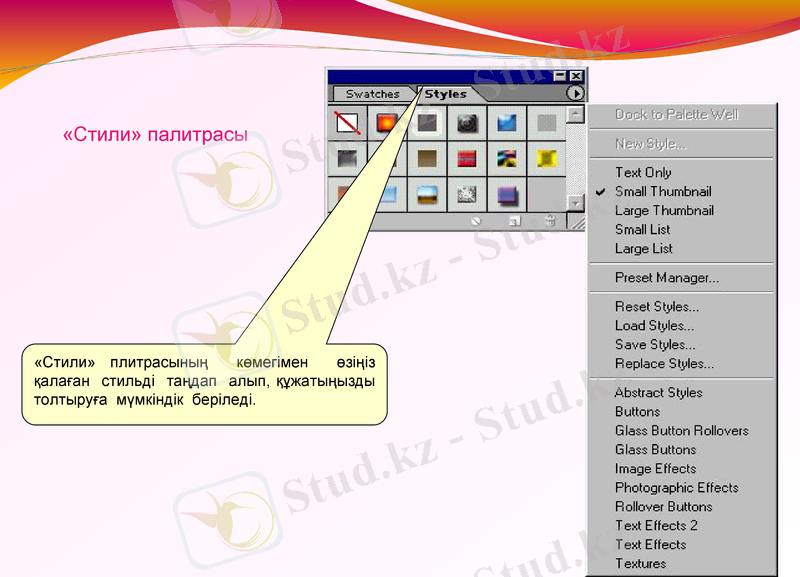Viewport: 800px width, 577px height.
Task: Select the Styles tab
Action: [x=445, y=93]
